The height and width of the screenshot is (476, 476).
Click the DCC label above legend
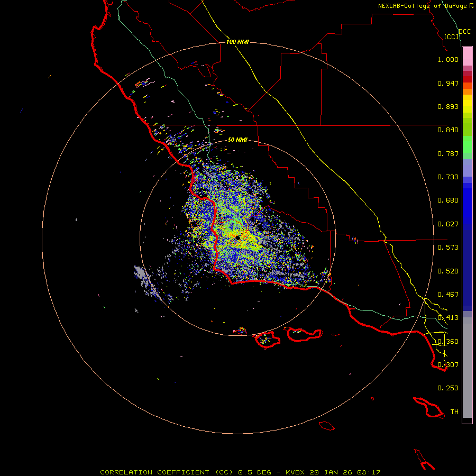point(465,32)
